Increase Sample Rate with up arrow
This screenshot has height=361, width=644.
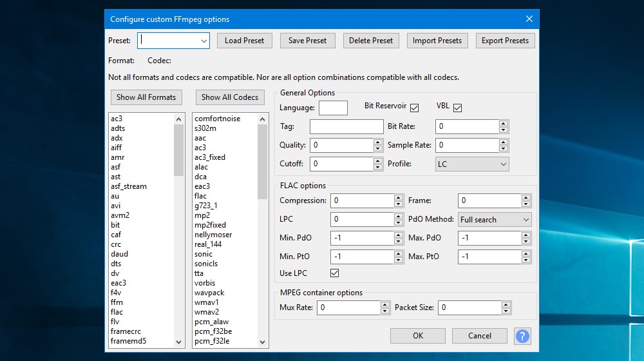tap(504, 142)
